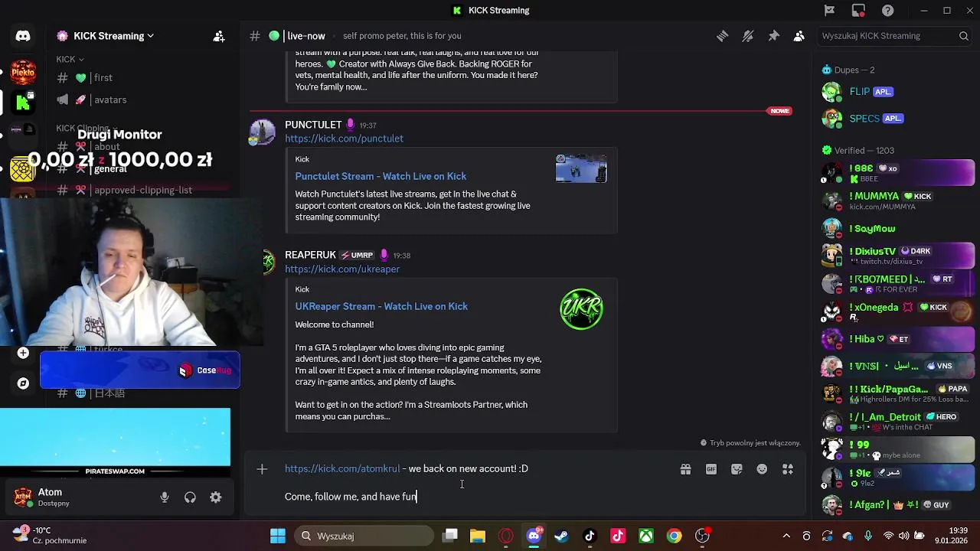Open the Threads icon in channel header
The image size is (980, 551).
point(722,36)
